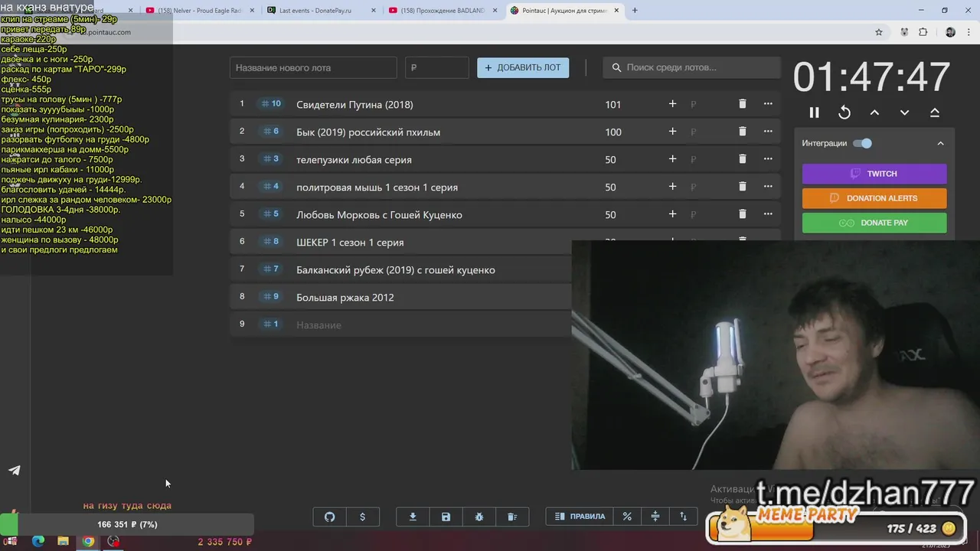
Task: Open the ПРАВИЛА rules button
Action: click(x=580, y=517)
